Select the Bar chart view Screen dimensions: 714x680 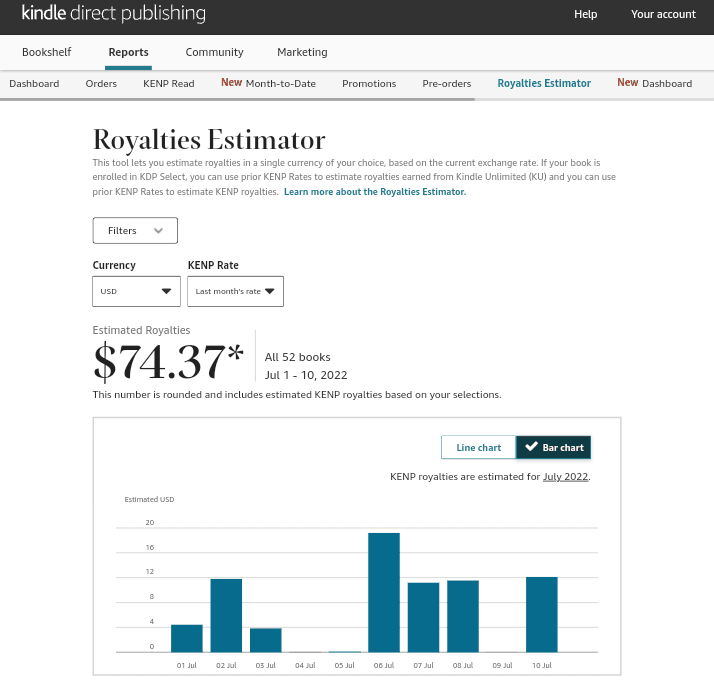pyautogui.click(x=553, y=447)
